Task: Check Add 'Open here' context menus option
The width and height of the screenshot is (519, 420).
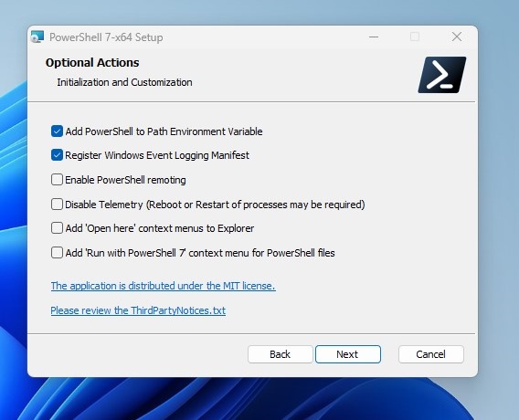Action: coord(57,228)
